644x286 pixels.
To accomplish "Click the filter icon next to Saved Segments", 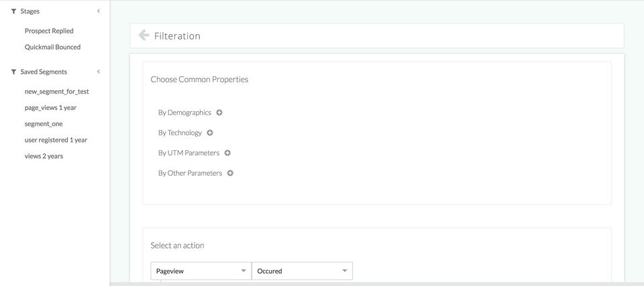I will (x=13, y=72).
